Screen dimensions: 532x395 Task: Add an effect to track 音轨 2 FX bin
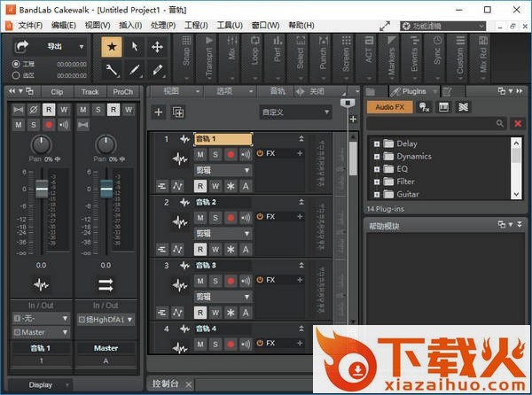[300, 217]
